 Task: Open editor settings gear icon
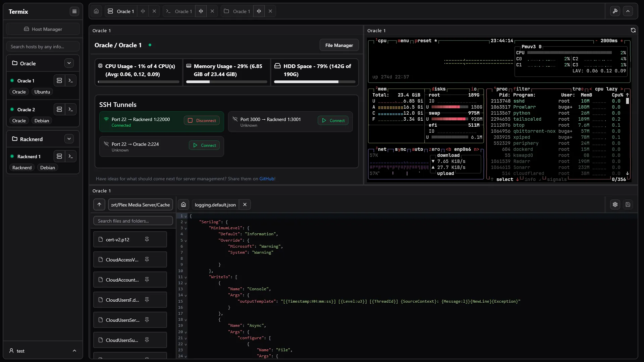[615, 204]
